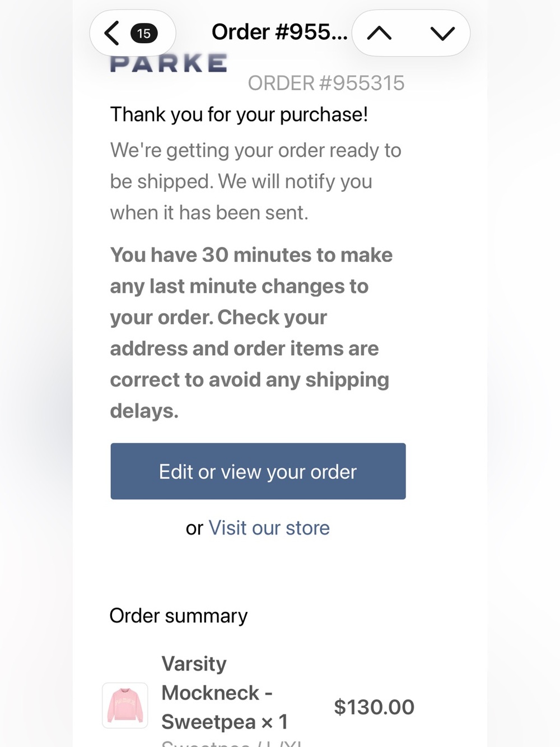Image resolution: width=560 pixels, height=747 pixels.
Task: Tap product name 'Varsity Mockneck - Sweetpea × 1'
Action: coord(225,693)
